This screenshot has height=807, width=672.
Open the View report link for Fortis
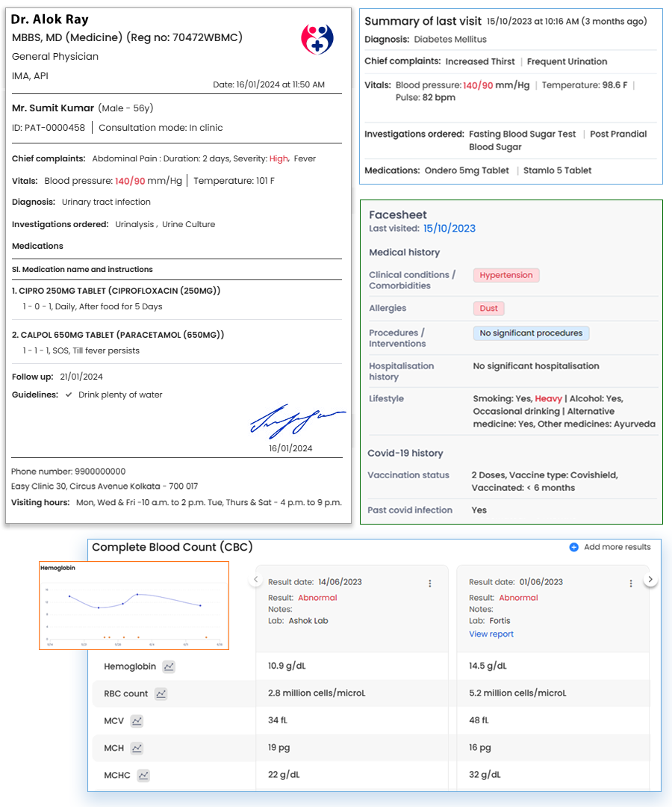click(x=491, y=634)
